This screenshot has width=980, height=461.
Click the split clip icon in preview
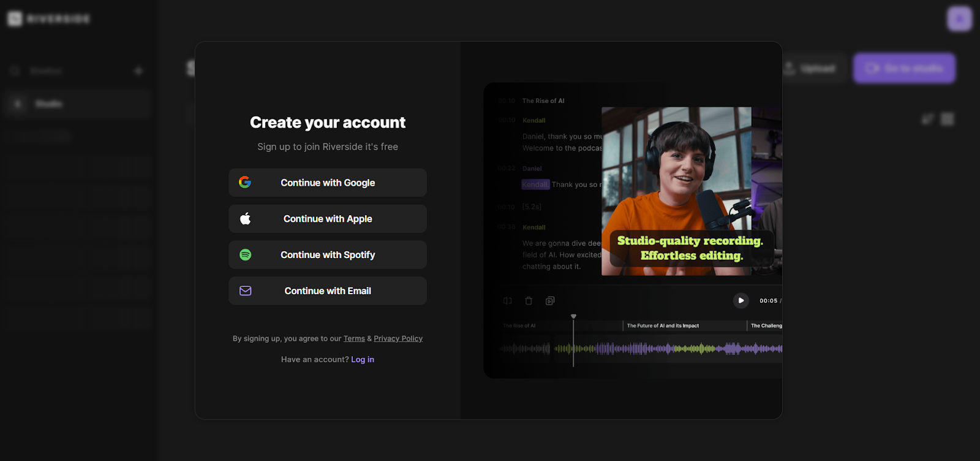tap(508, 301)
